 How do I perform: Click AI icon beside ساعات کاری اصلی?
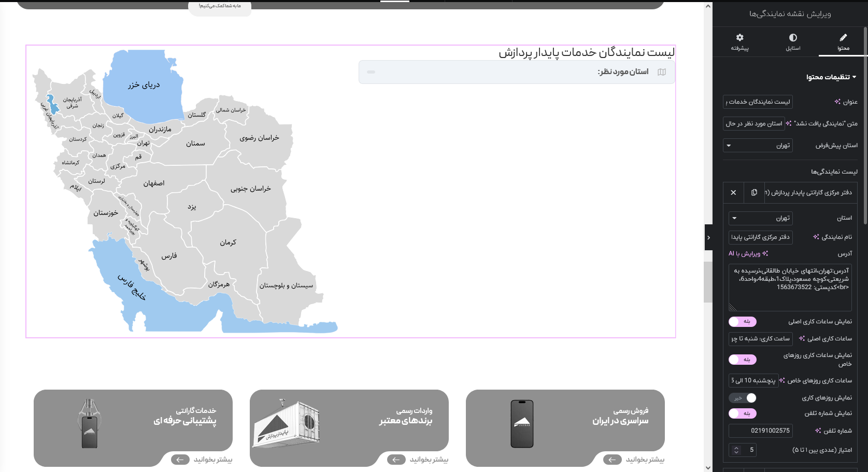(802, 338)
